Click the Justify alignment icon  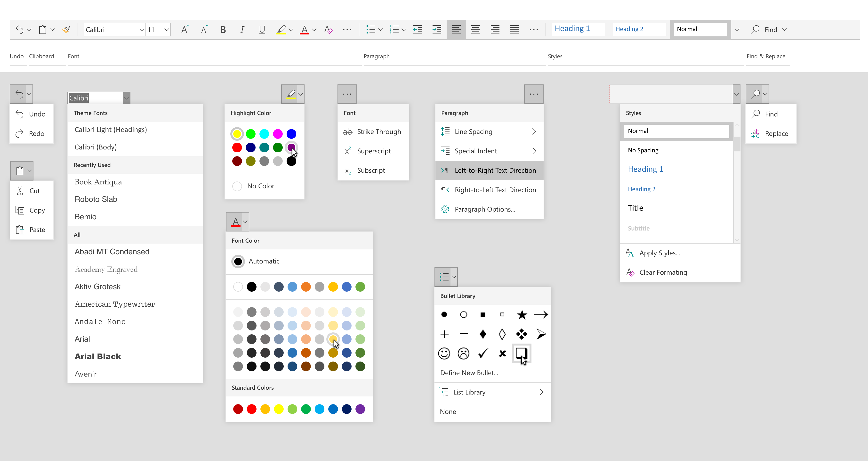click(x=514, y=30)
